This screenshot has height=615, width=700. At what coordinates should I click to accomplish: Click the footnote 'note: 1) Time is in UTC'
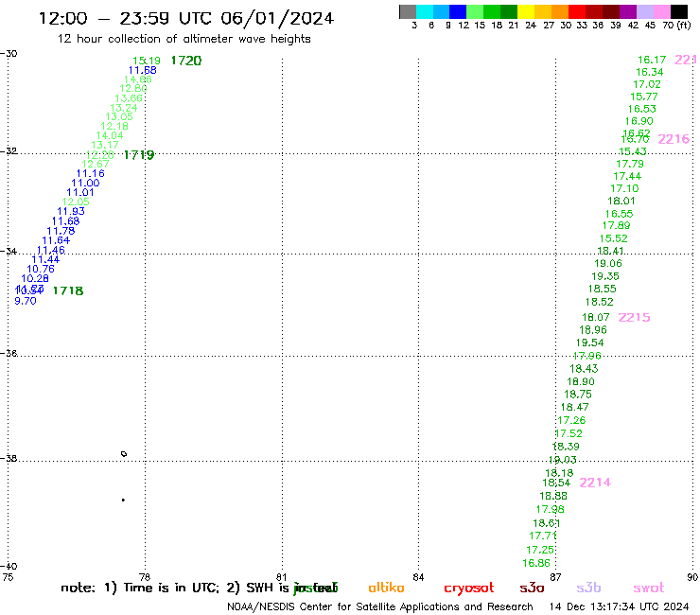[140, 588]
